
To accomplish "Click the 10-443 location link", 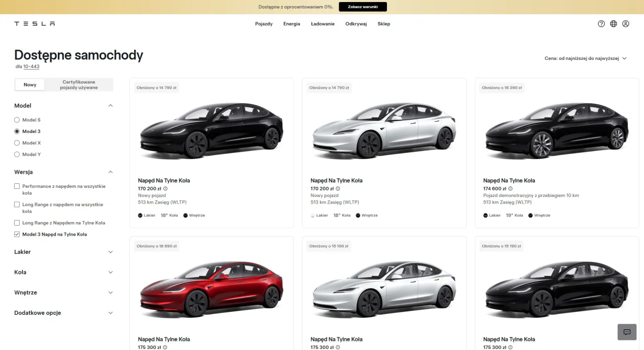I will pos(32,66).
